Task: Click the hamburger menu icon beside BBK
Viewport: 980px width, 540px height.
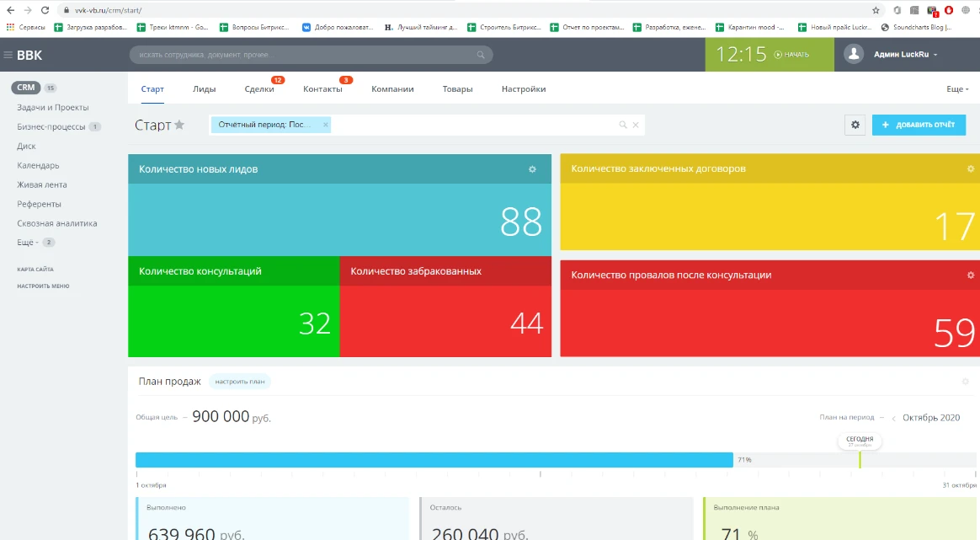Action: point(8,56)
